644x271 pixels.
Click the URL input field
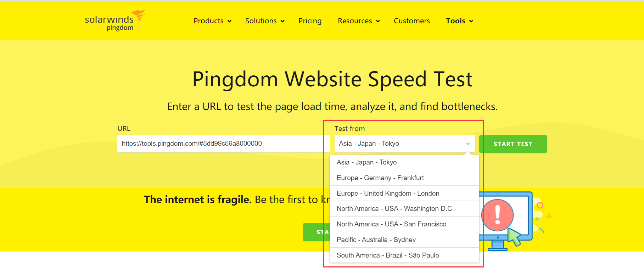[224, 144]
